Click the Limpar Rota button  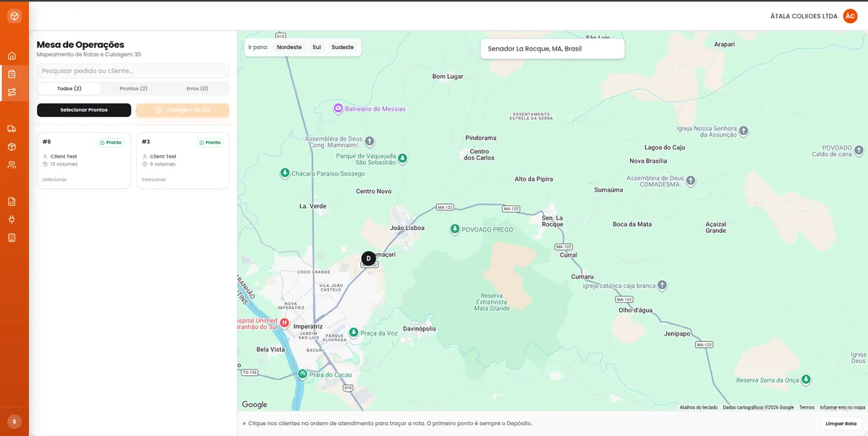841,424
